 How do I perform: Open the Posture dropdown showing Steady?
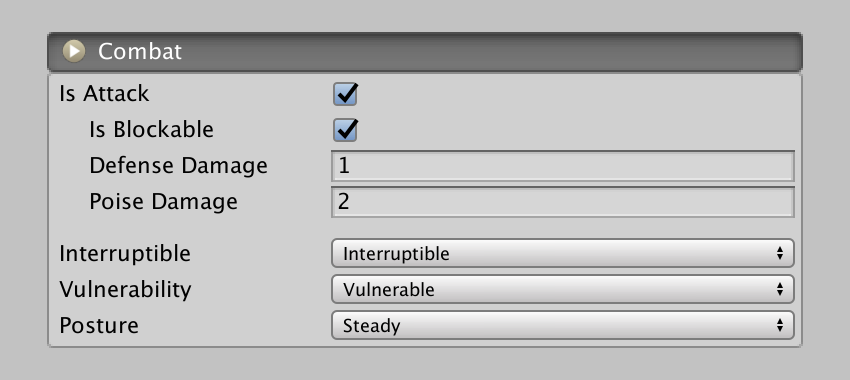[563, 325]
